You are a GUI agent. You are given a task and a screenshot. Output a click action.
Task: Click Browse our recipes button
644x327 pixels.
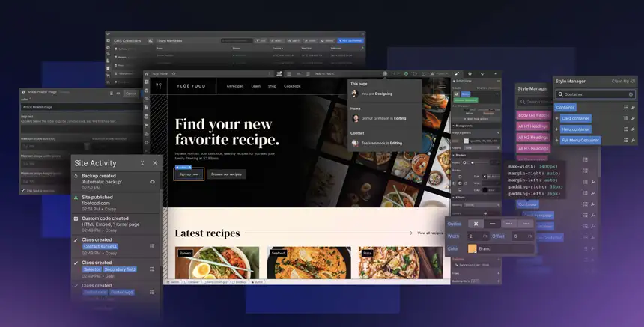226,174
